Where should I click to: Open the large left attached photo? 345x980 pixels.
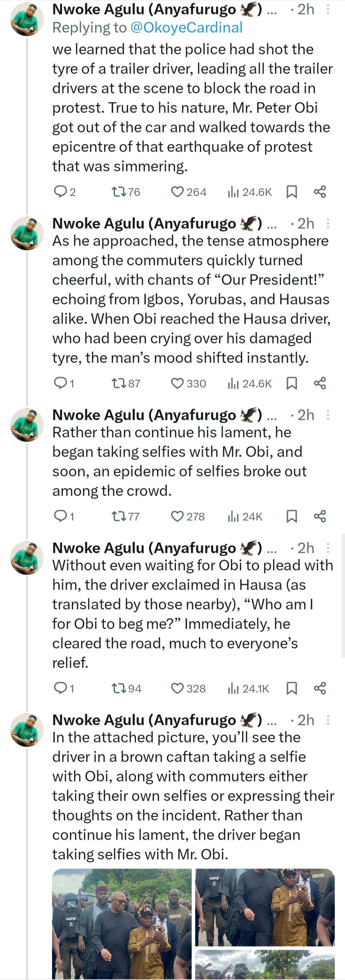coord(122,924)
